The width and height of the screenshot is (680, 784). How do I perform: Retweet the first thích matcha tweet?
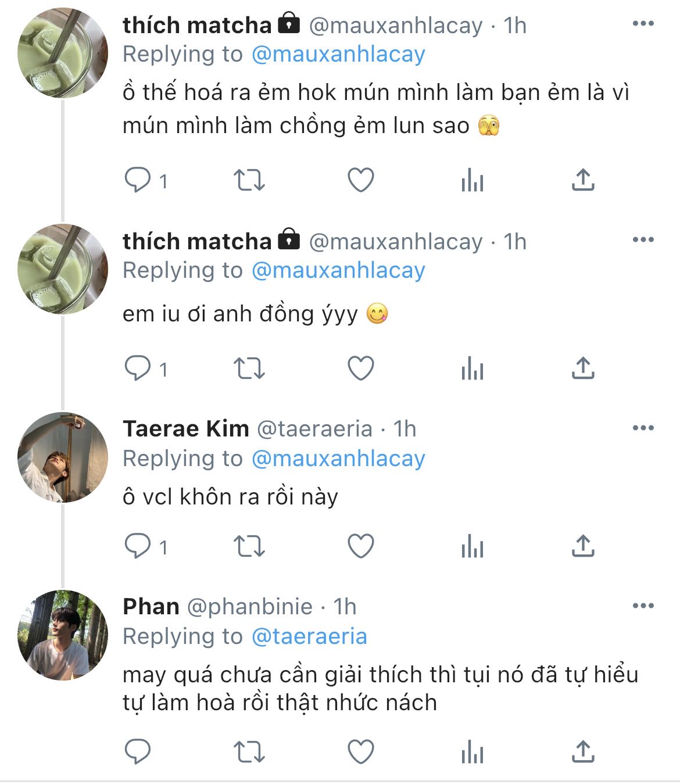[x=249, y=180]
